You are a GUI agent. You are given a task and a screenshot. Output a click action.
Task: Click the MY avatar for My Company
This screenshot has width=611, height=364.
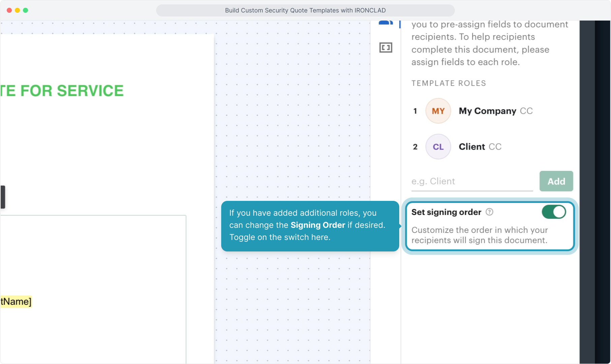438,111
